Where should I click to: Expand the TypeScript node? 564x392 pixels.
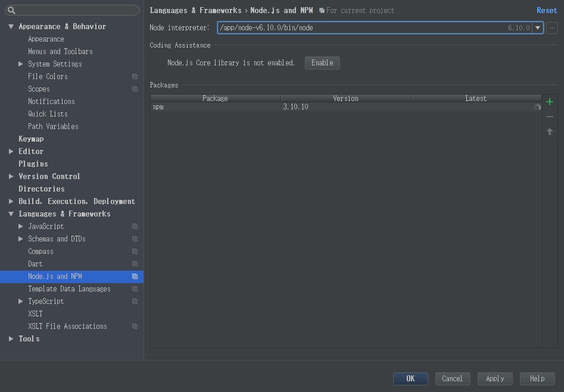[21, 302]
